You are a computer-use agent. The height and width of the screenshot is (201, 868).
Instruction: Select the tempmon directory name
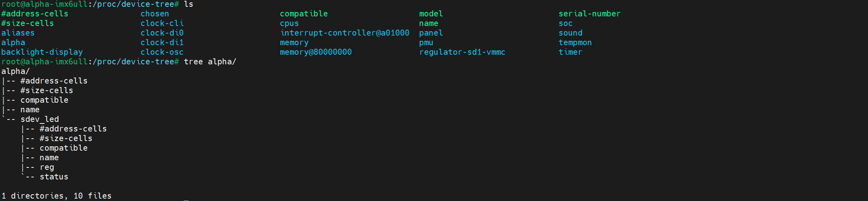point(575,42)
